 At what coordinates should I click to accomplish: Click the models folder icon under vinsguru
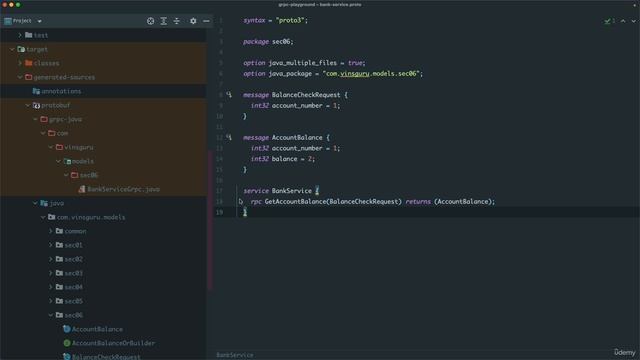67,161
